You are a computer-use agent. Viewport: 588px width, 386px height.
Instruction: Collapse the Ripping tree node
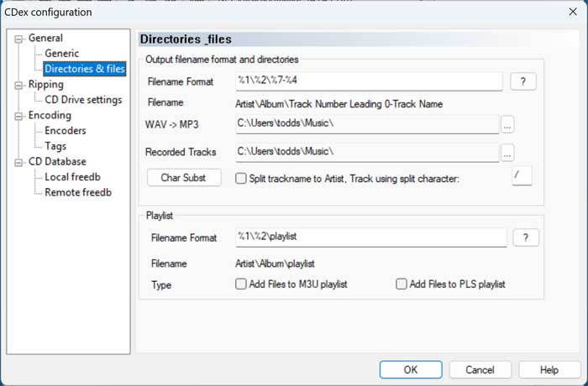18,86
